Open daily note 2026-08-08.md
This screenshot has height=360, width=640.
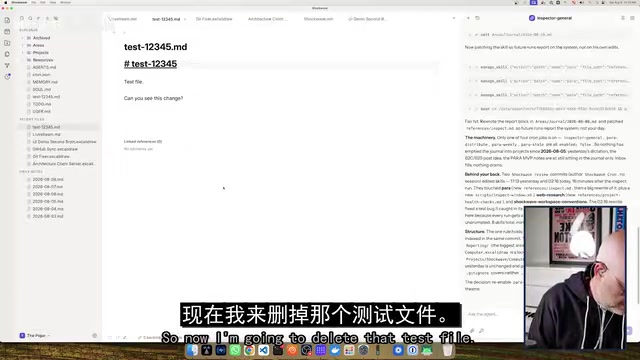(48, 179)
